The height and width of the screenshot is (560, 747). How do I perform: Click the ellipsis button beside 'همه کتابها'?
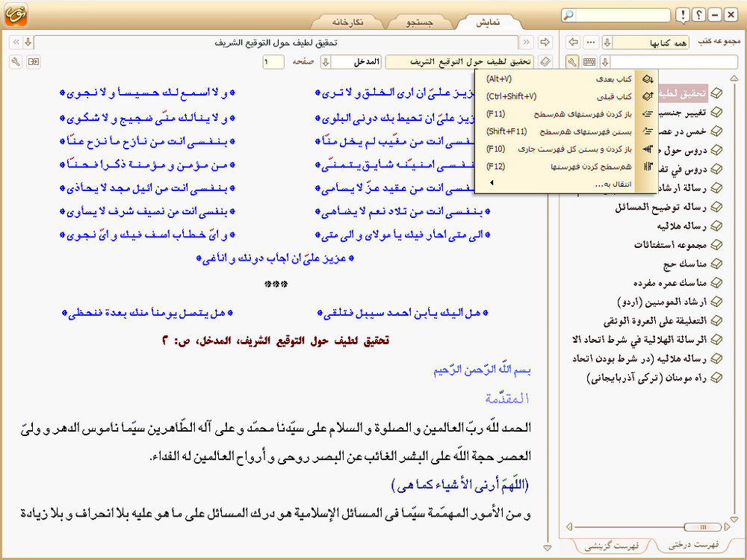[591, 43]
